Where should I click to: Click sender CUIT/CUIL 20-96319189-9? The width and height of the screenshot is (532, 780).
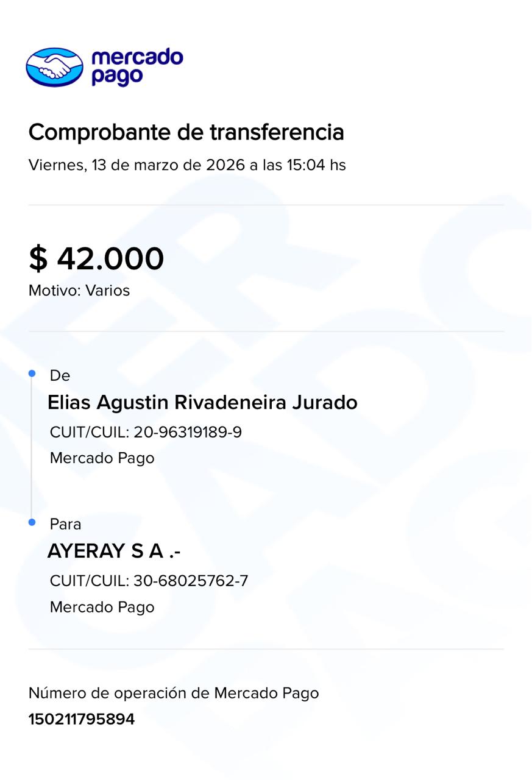pyautogui.click(x=146, y=432)
